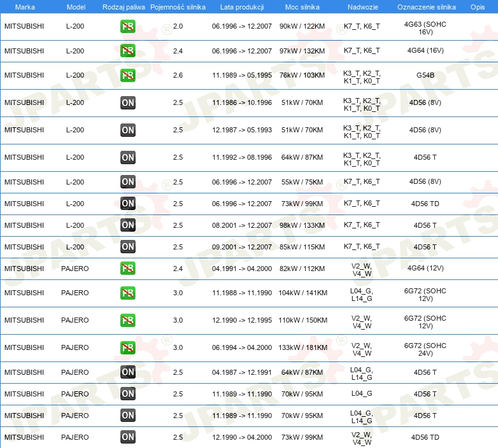The height and width of the screenshot is (448, 498).
Task: Click the production years 08.2001 -> 12.2007
Action: (x=242, y=225)
